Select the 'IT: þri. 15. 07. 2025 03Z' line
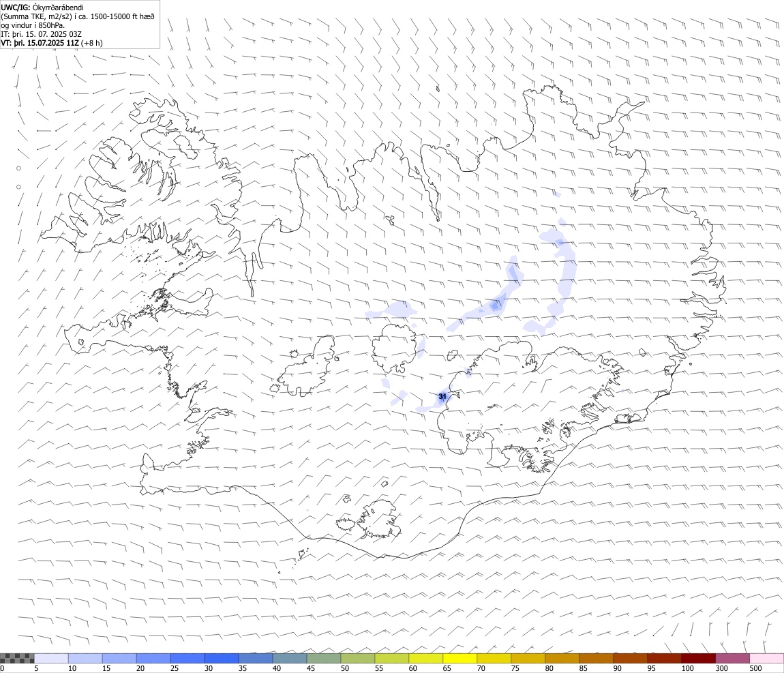 [x=42, y=34]
